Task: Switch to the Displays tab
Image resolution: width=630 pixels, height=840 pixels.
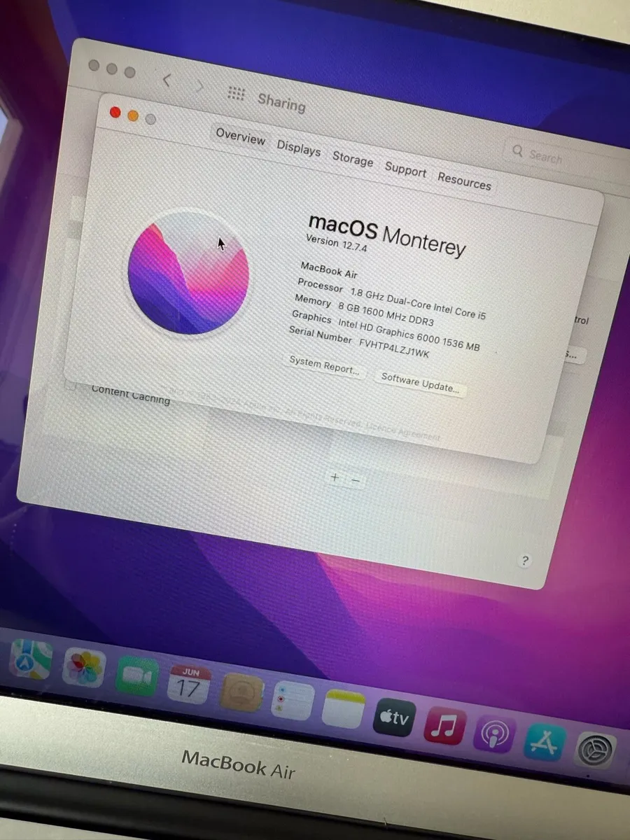Action: tap(298, 148)
